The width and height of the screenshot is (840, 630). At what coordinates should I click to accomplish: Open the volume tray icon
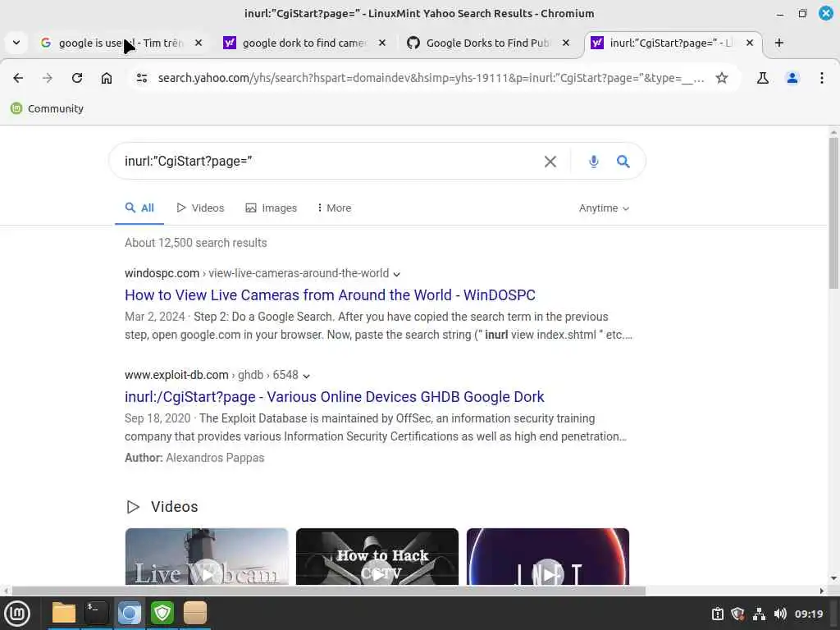pyautogui.click(x=780, y=614)
